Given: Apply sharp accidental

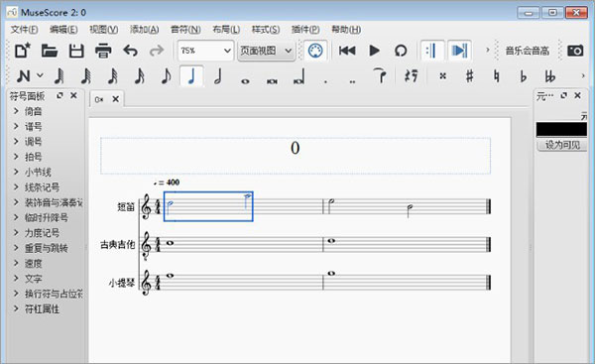Looking at the screenshot, I should tap(470, 76).
